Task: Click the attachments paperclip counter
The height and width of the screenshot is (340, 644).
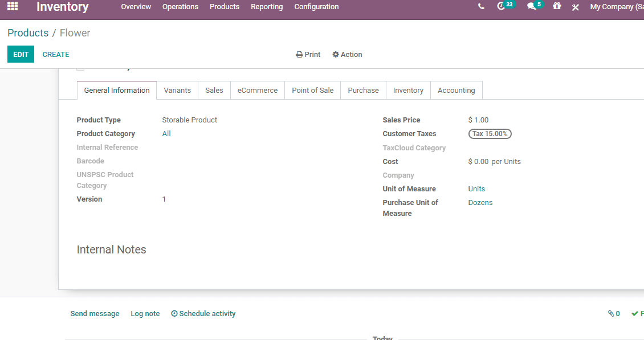Action: click(614, 314)
